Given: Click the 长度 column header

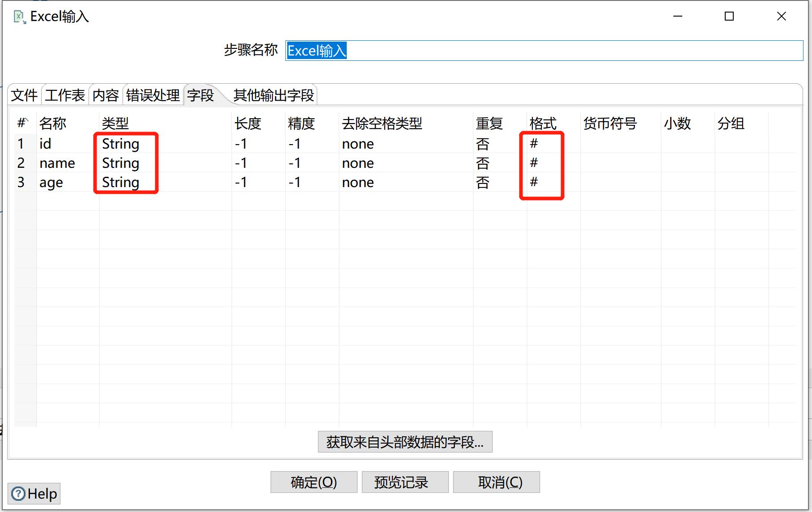Looking at the screenshot, I should (258, 123).
